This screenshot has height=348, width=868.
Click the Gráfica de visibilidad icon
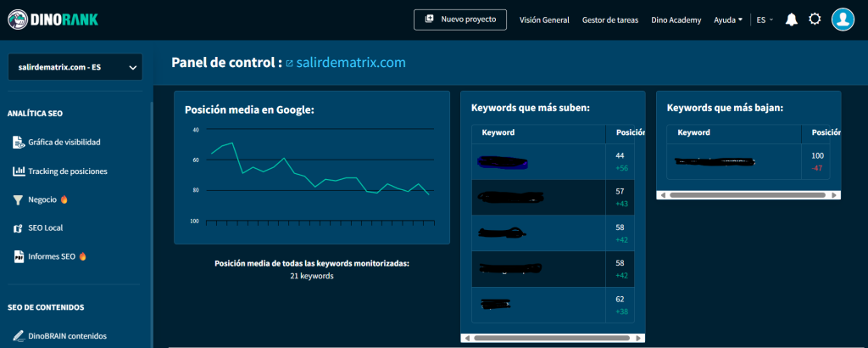click(19, 142)
